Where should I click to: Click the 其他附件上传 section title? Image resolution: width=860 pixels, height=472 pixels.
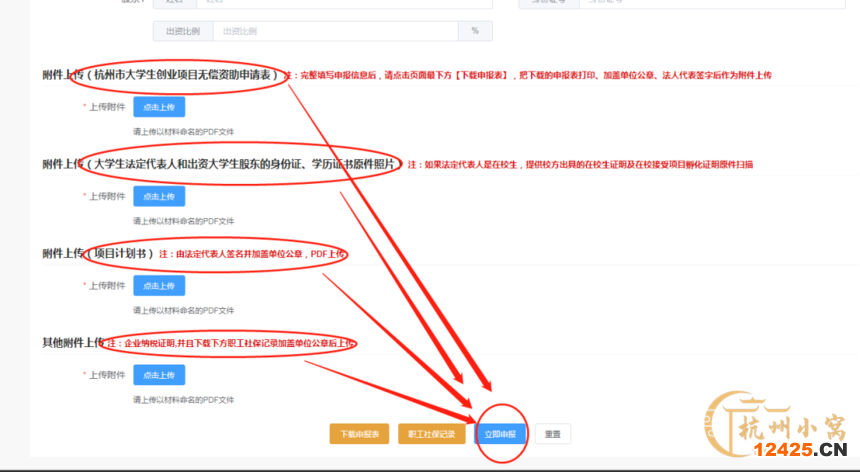(73, 343)
